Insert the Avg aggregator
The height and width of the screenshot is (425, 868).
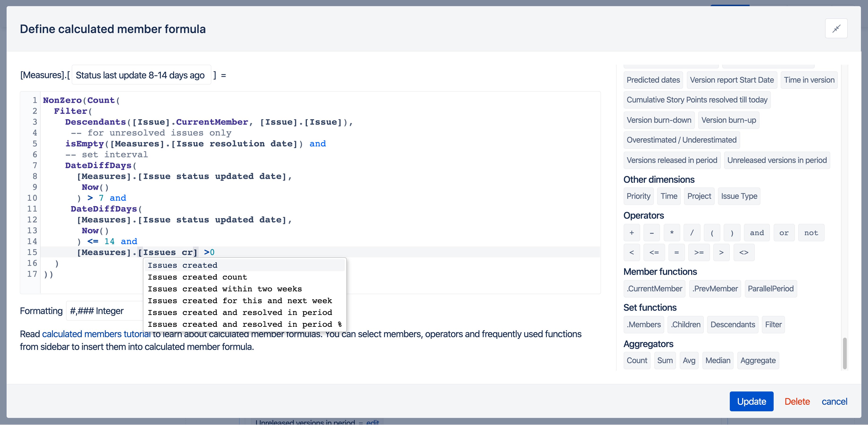689,361
